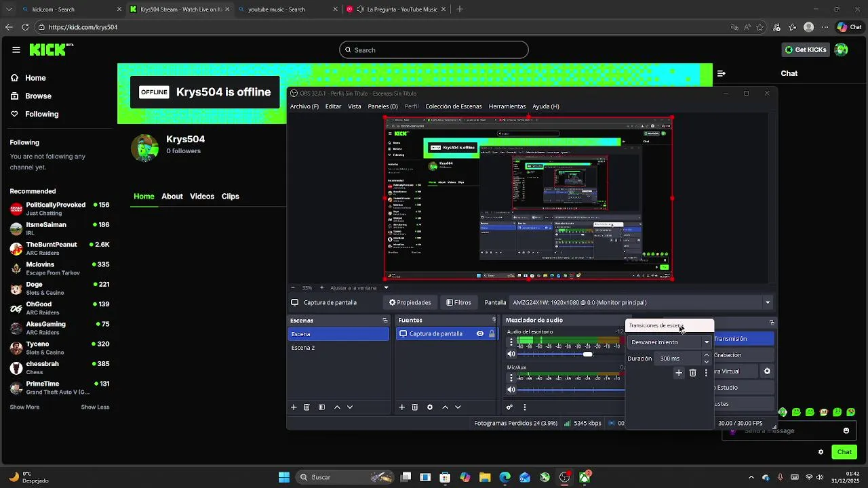Open Mic/Aux options dots
The height and width of the screenshot is (488, 868).
coord(511,378)
